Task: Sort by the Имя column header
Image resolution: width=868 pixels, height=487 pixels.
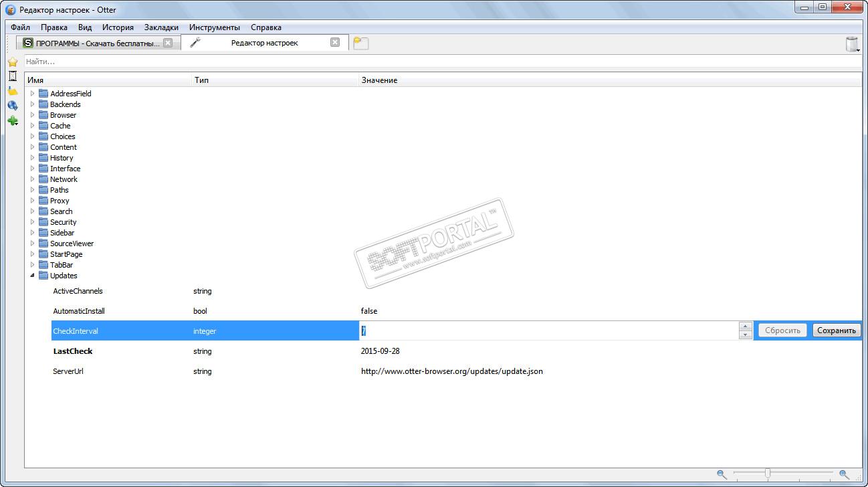Action: pyautogui.click(x=108, y=80)
